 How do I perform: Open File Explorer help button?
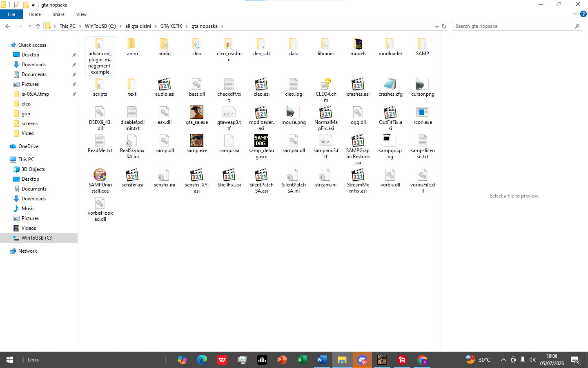584,14
